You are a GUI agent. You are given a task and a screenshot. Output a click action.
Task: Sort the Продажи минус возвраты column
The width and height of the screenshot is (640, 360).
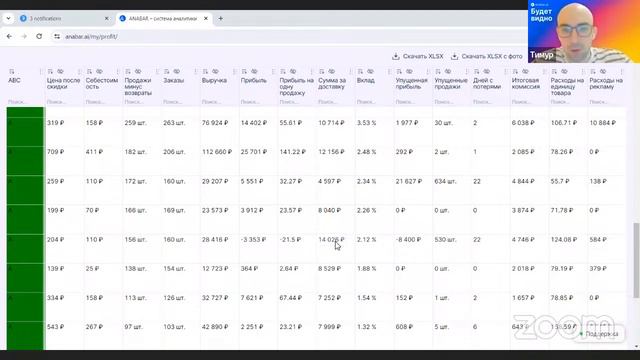pyautogui.click(x=128, y=72)
